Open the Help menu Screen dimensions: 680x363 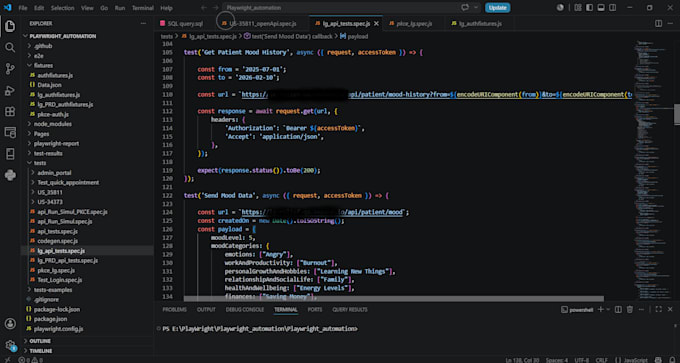[166, 8]
